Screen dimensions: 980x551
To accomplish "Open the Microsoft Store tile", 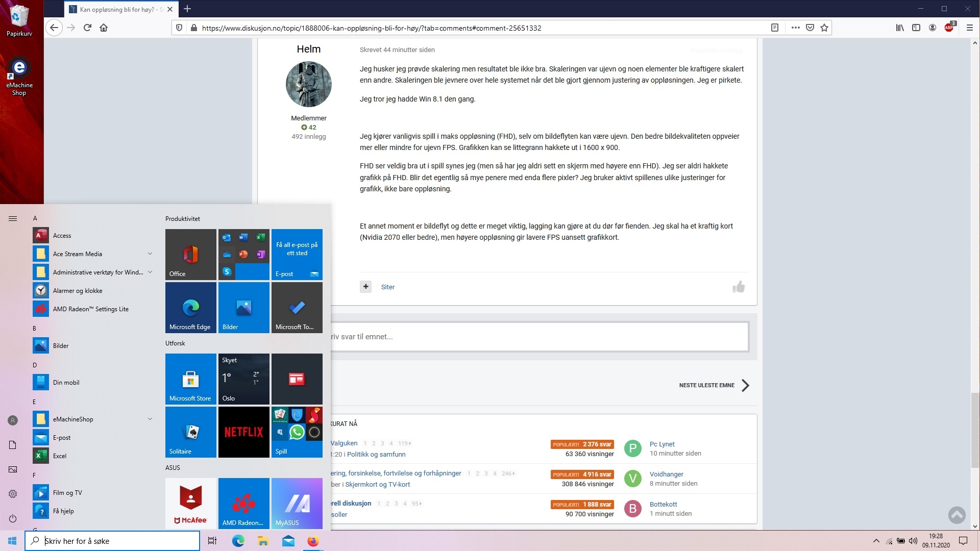I will point(190,379).
